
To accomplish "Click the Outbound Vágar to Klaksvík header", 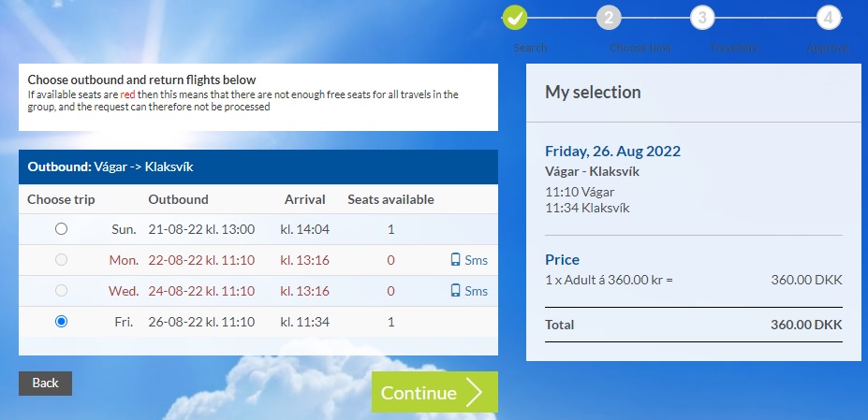I will pos(117,167).
